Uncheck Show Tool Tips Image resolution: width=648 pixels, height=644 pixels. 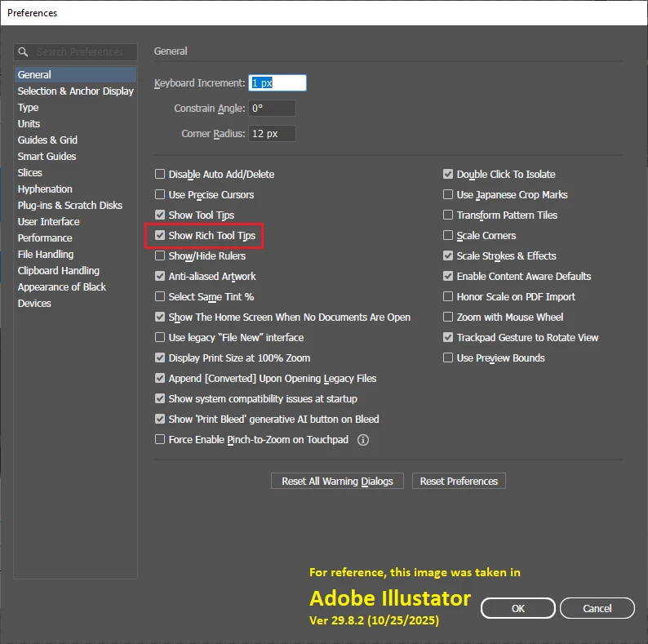tap(160, 215)
